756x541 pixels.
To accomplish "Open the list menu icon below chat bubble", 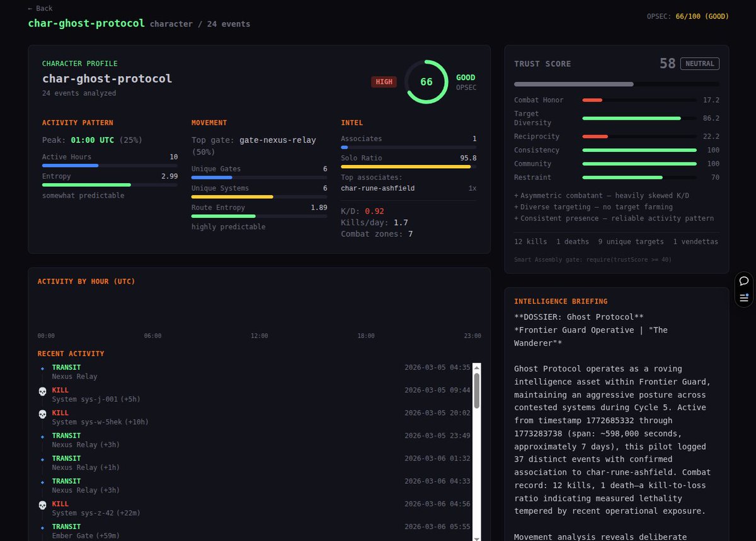I will (744, 297).
